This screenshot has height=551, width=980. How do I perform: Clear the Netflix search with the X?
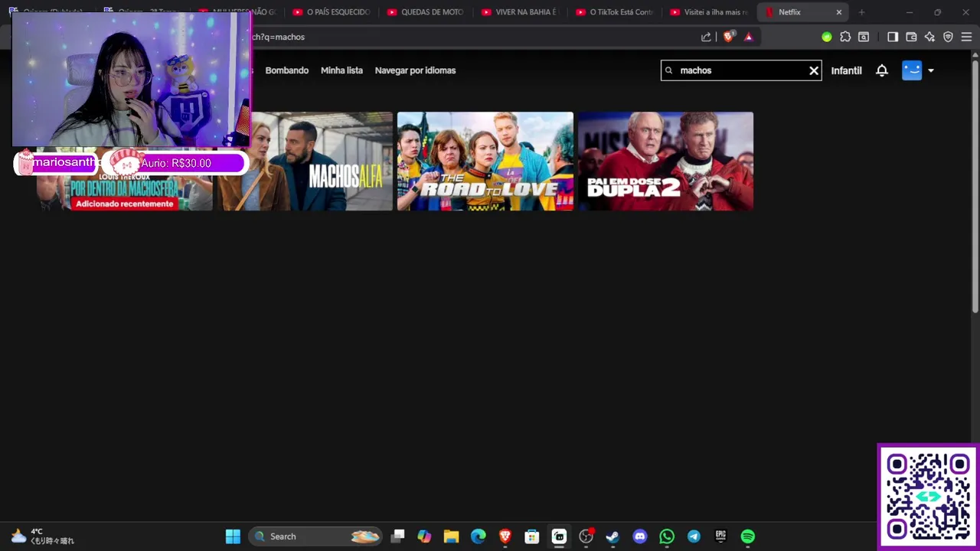click(814, 70)
